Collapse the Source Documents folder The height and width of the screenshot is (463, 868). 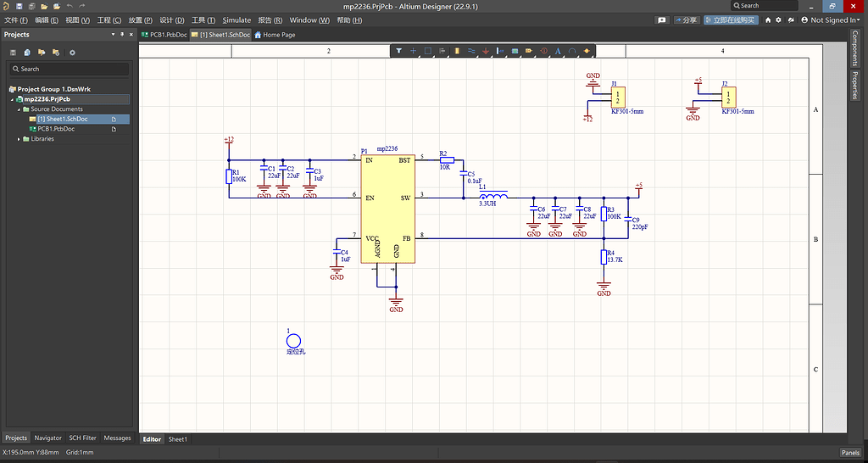19,109
